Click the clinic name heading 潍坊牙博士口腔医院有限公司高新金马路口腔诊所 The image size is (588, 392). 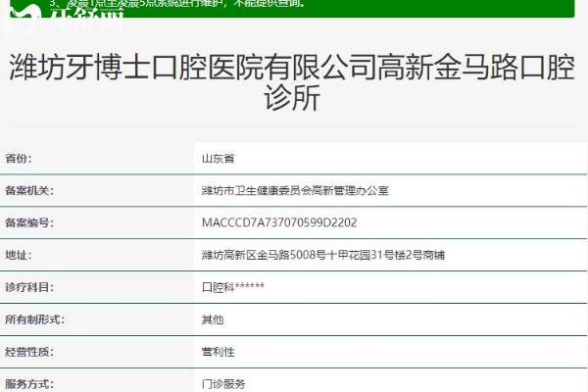click(x=292, y=81)
